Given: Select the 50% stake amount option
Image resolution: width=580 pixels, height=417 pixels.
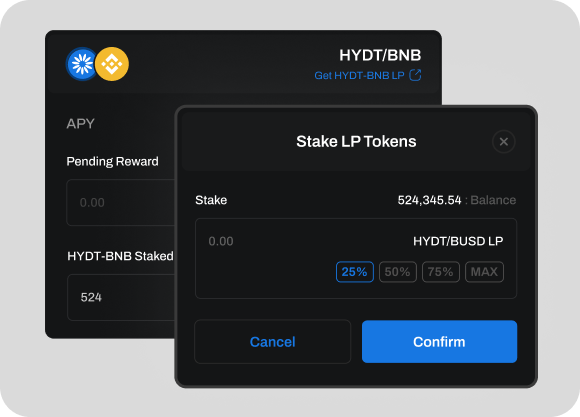Looking at the screenshot, I should pos(398,272).
